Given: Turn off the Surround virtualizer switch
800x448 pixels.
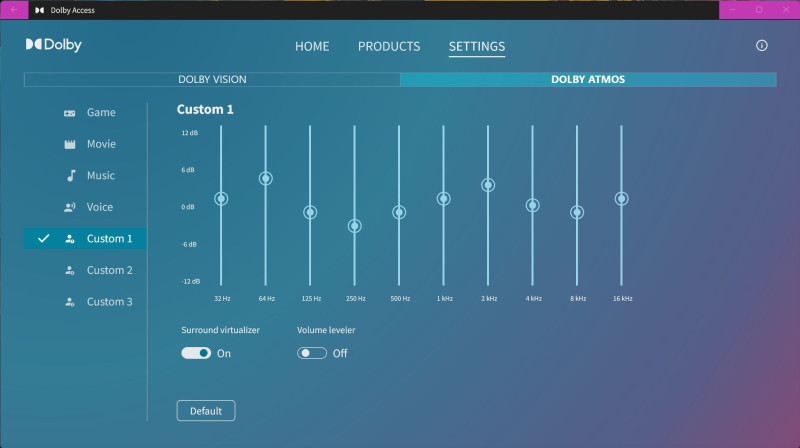Looking at the screenshot, I should [196, 353].
